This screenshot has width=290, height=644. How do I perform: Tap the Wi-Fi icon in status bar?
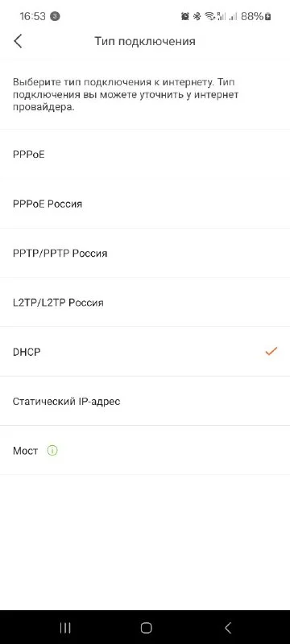point(210,16)
